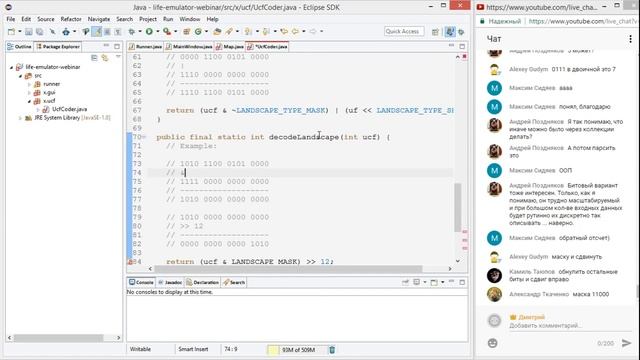Open the Declaration view tab
This screenshot has width=640, height=360.
pos(202,282)
